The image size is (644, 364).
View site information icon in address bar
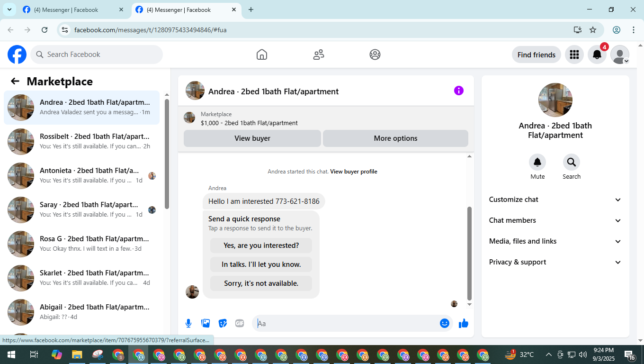pyautogui.click(x=65, y=30)
